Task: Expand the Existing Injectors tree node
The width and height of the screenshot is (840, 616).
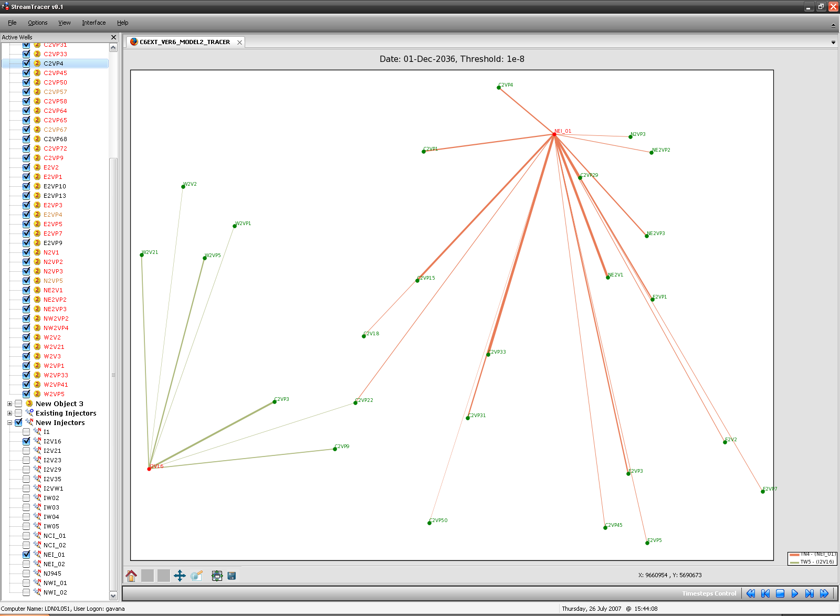Action: click(9, 413)
